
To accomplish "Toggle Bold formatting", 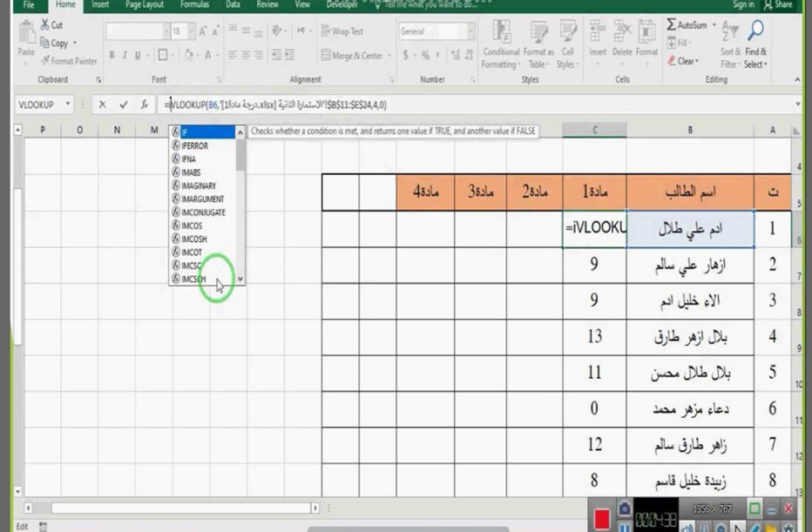I will click(x=112, y=56).
